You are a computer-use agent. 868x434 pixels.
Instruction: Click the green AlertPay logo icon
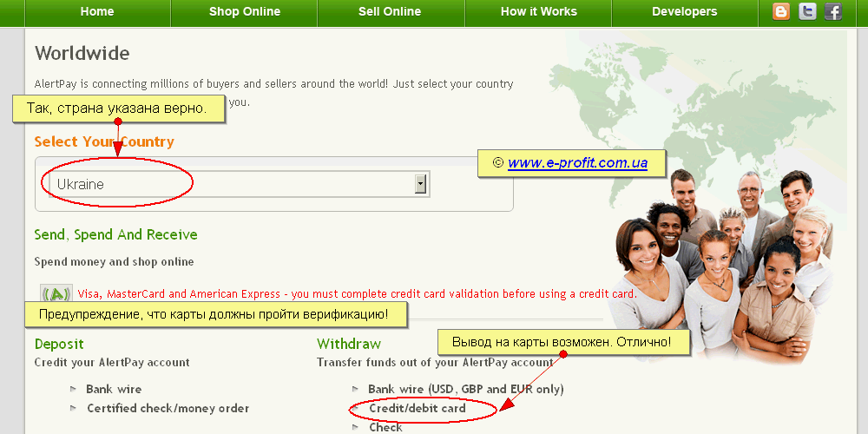point(56,294)
